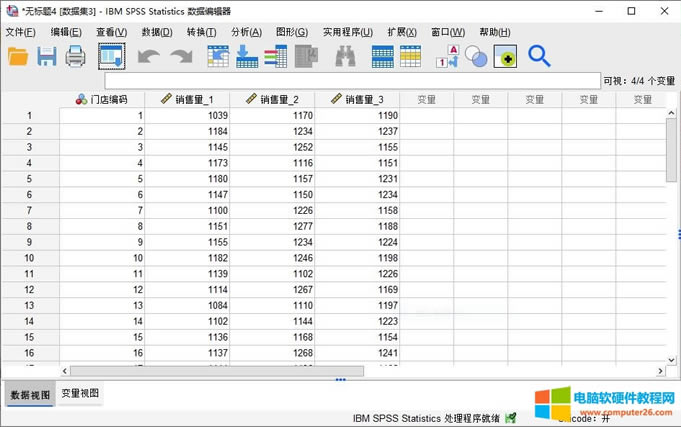Click the Recall recently used dialogs icon
This screenshot has height=427, width=681.
[x=111, y=57]
